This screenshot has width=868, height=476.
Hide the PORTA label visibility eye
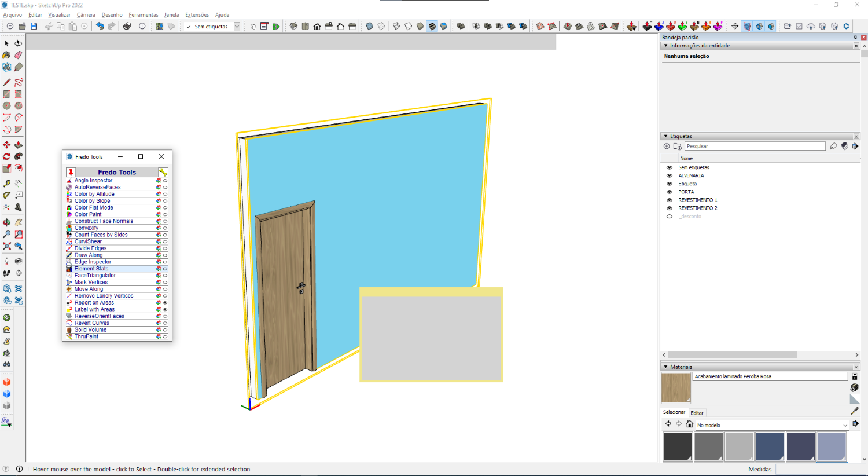pyautogui.click(x=671, y=192)
